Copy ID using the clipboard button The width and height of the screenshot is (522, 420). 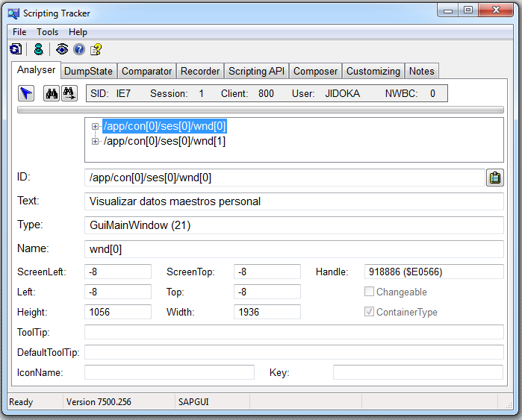pos(494,178)
